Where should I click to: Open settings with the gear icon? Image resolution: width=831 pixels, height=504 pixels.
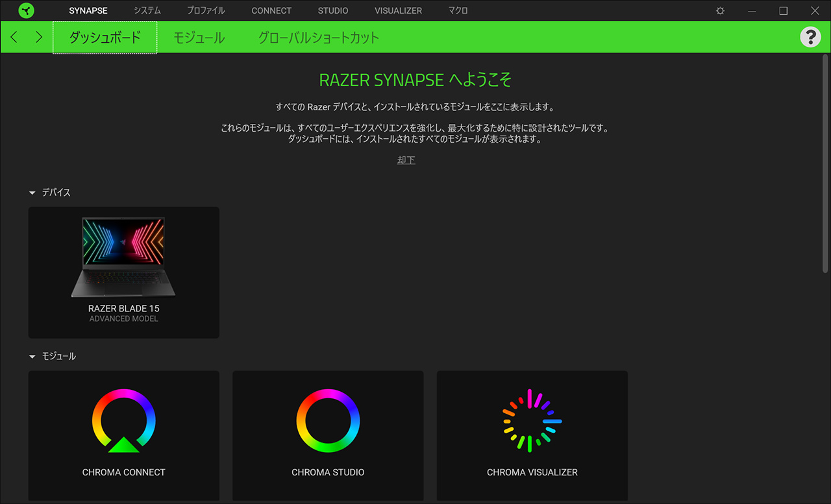[x=720, y=11]
